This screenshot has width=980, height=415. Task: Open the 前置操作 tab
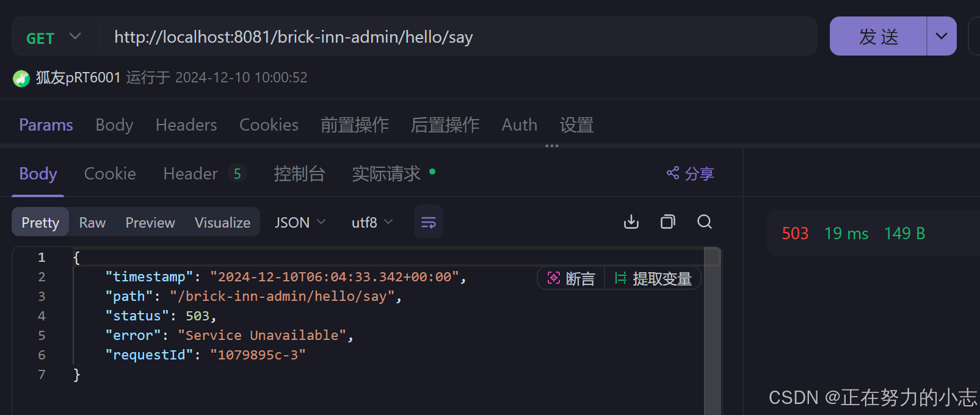pos(355,125)
